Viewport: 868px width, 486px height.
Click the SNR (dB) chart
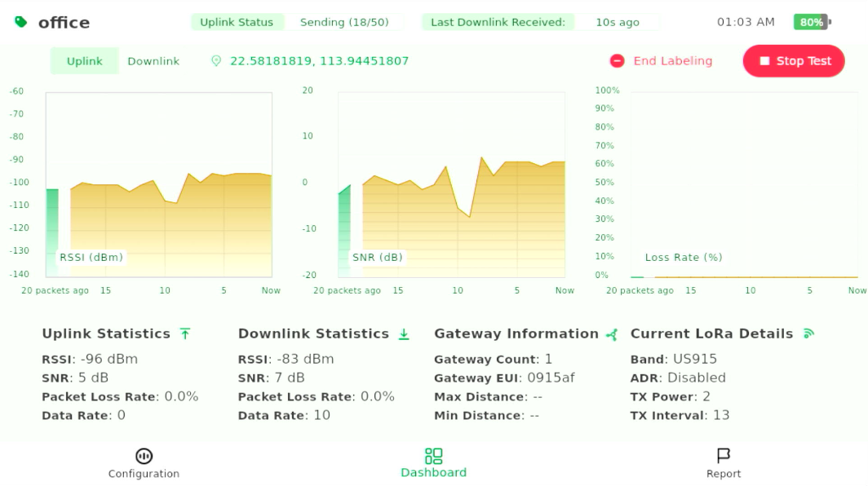(x=451, y=184)
